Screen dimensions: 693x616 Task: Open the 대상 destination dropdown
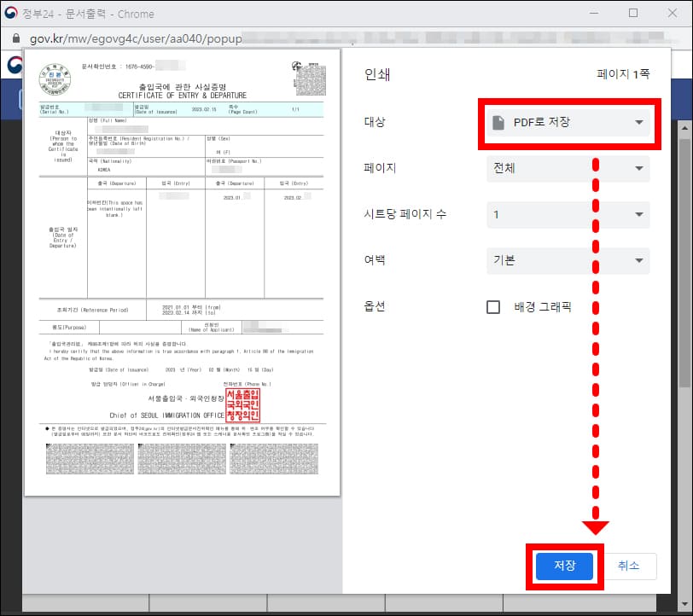569,123
